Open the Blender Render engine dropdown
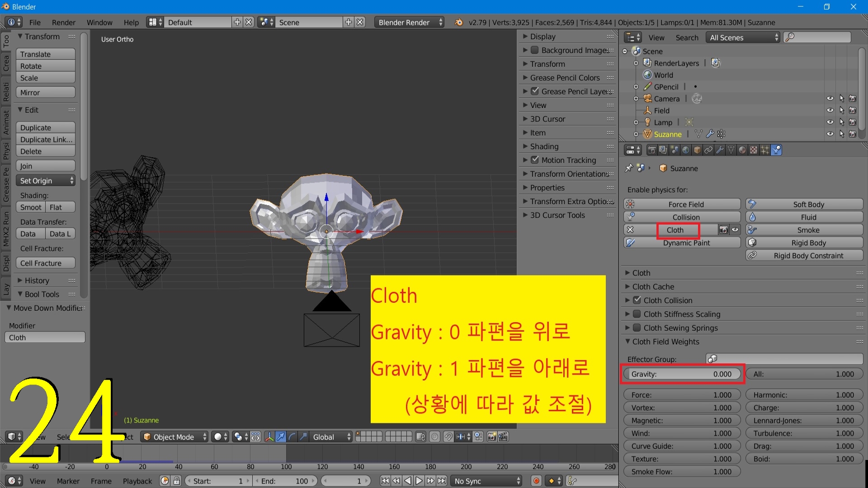Image resolution: width=868 pixels, height=488 pixels. point(409,22)
